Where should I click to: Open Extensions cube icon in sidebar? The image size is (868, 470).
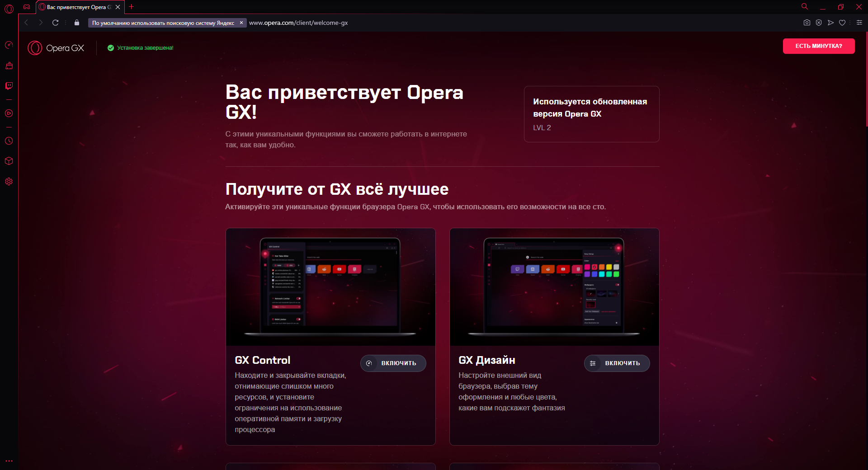[9, 161]
